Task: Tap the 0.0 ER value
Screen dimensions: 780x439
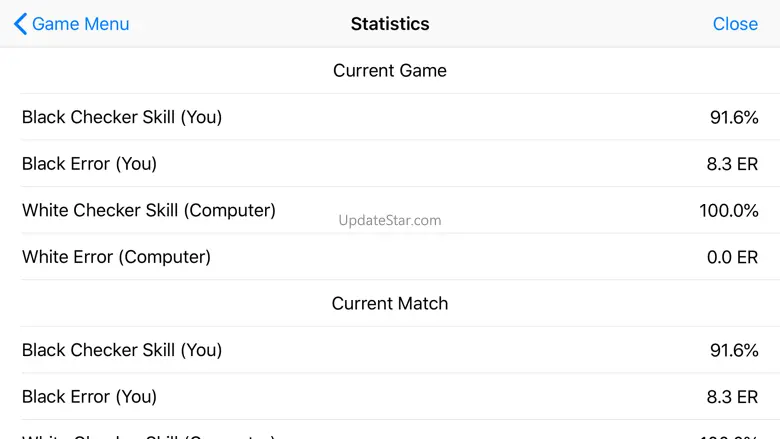Action: [732, 257]
